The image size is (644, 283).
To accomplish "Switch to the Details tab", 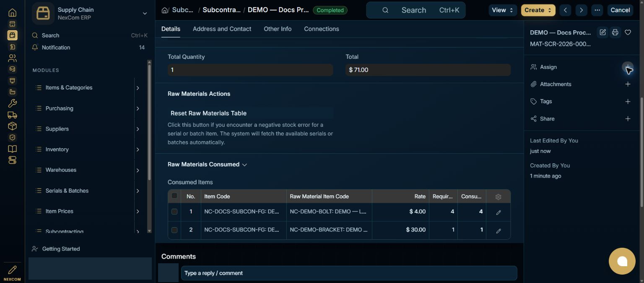I will 171,29.
